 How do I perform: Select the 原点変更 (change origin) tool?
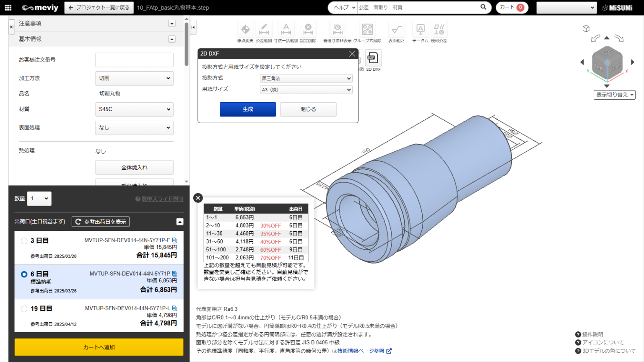(245, 29)
